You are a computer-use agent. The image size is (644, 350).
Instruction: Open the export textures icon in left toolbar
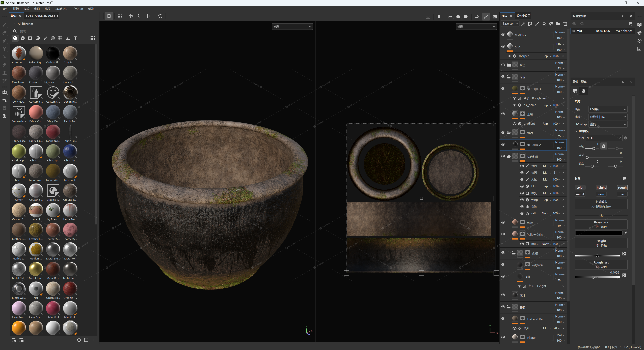(5, 92)
